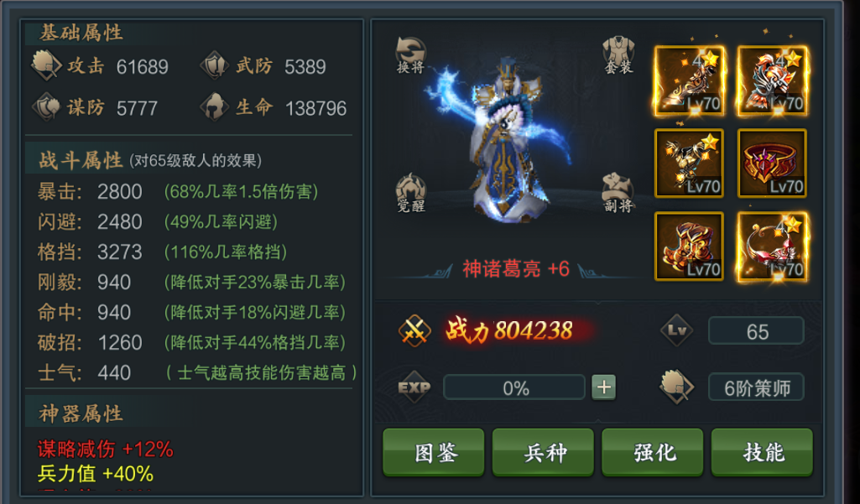Image resolution: width=860 pixels, height=504 pixels.
Task: Click the EXP progress bar showing 0%
Action: 514,387
